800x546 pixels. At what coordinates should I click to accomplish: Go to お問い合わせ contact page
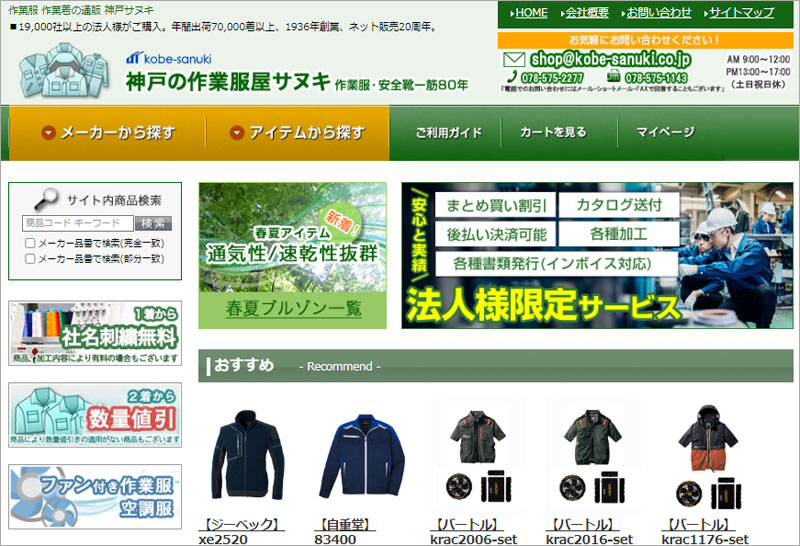(659, 13)
